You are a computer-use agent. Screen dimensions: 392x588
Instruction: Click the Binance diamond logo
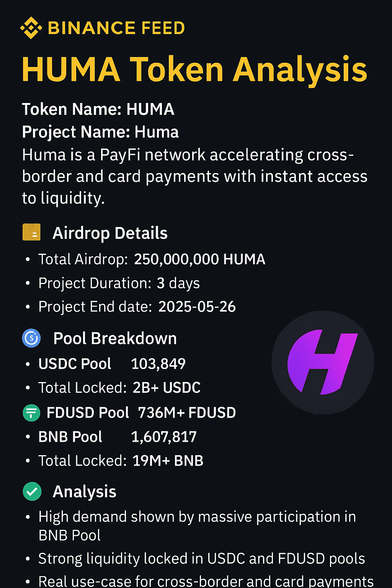31,28
